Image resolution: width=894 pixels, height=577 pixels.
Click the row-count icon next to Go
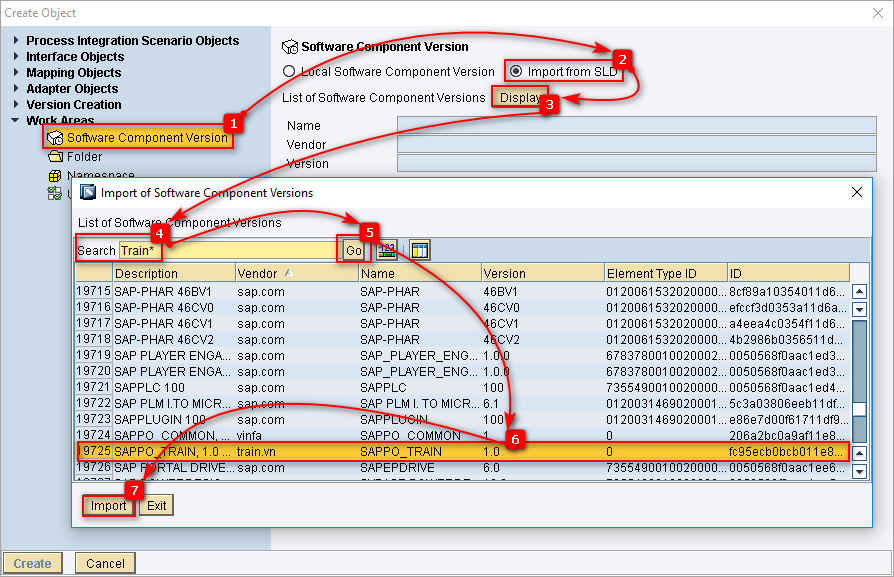pyautogui.click(x=387, y=249)
